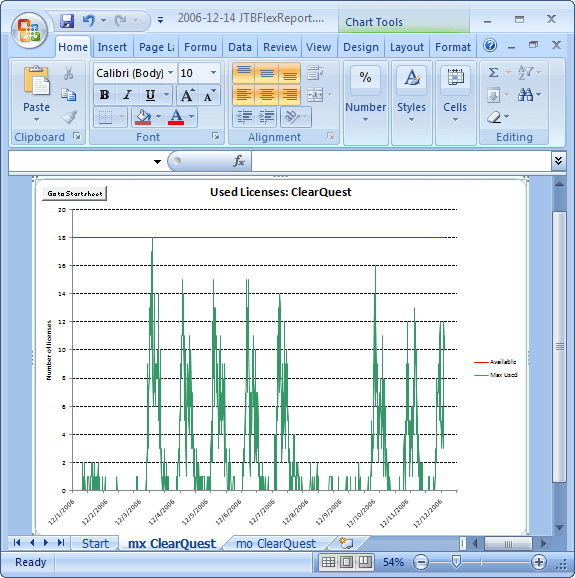Grow font size with large A
The image size is (575, 578).
point(187,95)
